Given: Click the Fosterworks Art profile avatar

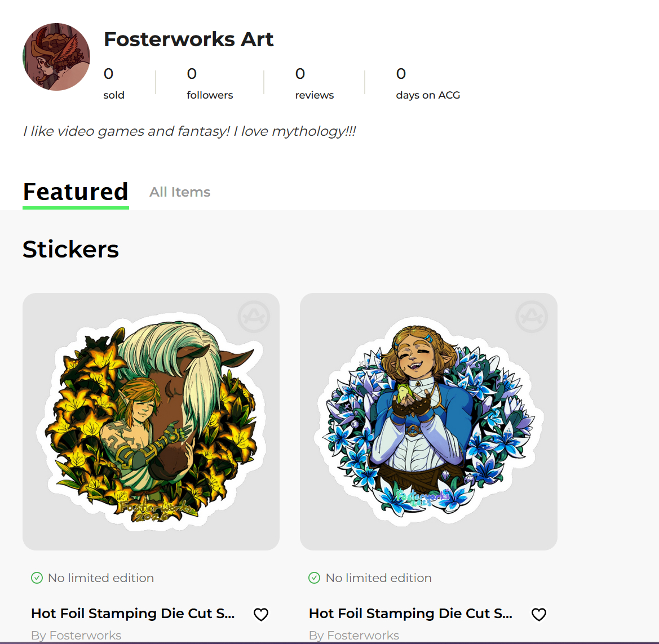Looking at the screenshot, I should tap(56, 57).
